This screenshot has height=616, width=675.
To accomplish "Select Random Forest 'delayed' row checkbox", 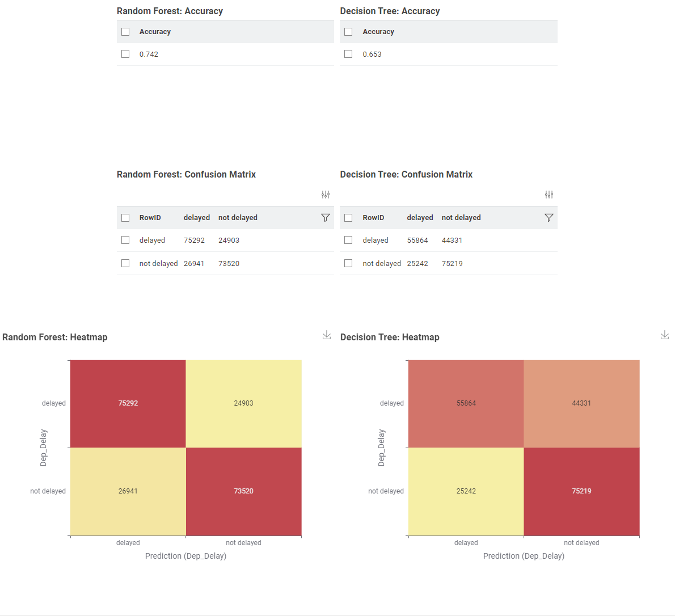I will click(125, 240).
